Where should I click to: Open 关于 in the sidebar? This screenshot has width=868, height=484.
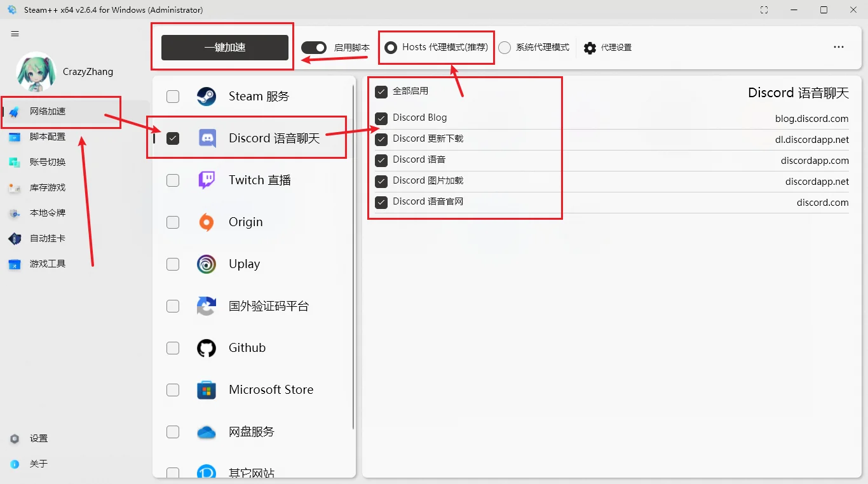pos(75,464)
